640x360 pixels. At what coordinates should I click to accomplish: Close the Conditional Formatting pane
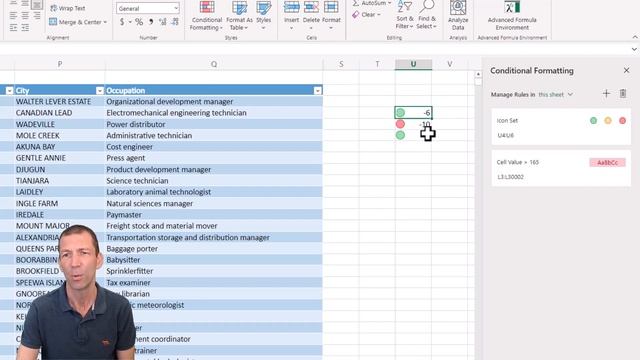coord(627,71)
